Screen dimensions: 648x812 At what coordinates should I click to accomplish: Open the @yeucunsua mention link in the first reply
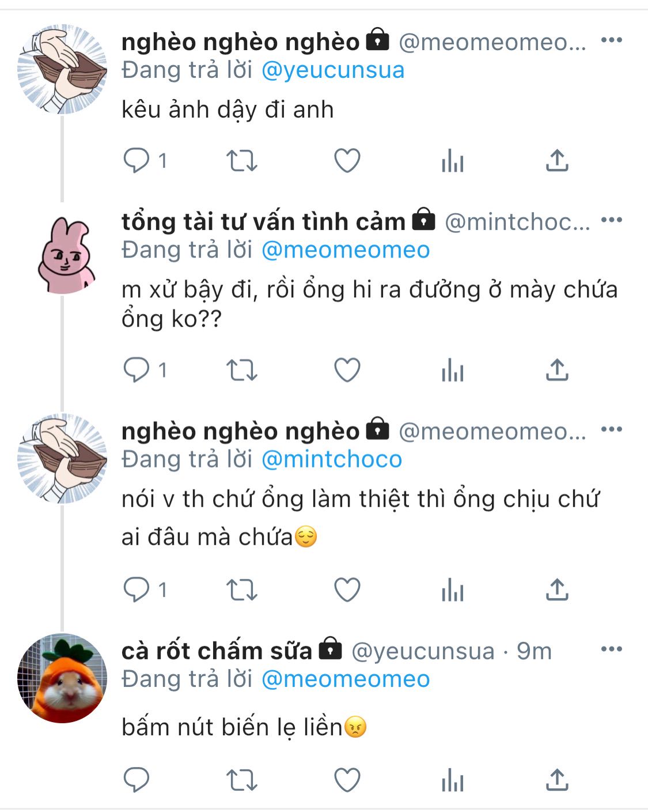333,70
